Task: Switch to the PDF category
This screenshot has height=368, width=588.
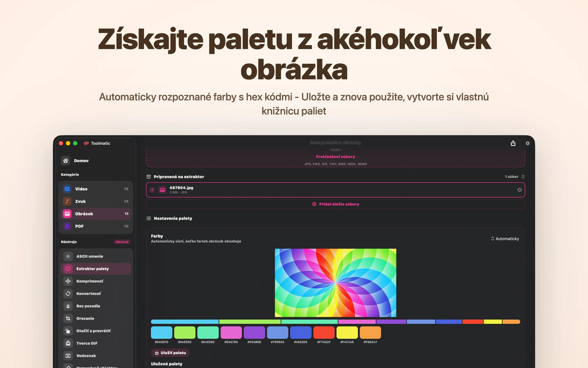Action: (96, 226)
